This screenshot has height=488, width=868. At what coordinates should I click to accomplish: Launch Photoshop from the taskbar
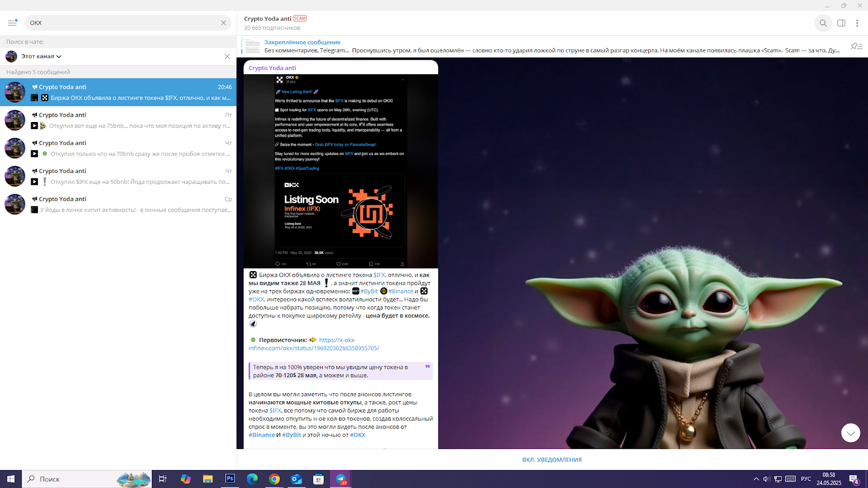230,479
